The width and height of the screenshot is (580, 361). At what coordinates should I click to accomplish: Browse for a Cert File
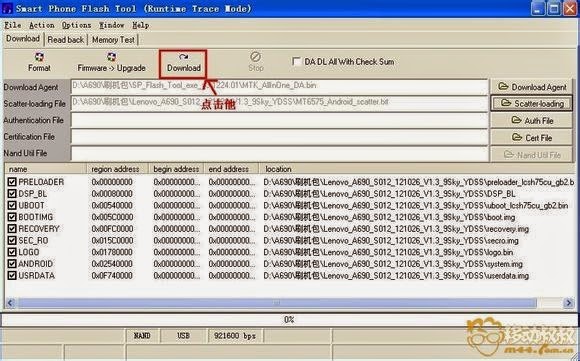click(532, 138)
